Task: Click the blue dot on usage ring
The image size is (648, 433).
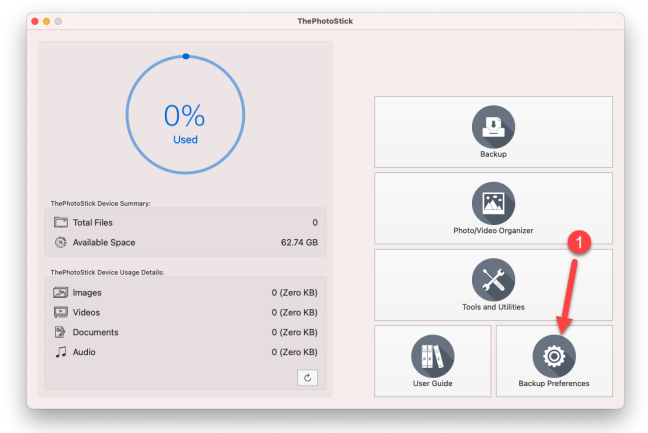Action: (x=186, y=56)
